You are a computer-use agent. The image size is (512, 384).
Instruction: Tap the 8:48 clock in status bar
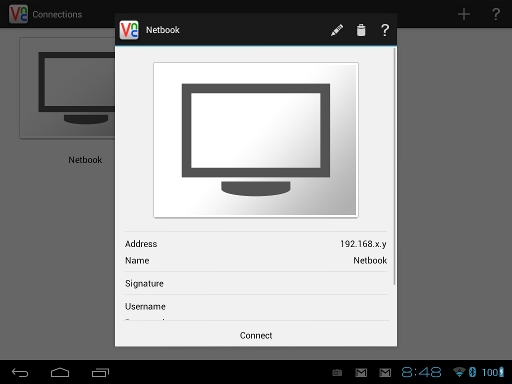(x=421, y=372)
